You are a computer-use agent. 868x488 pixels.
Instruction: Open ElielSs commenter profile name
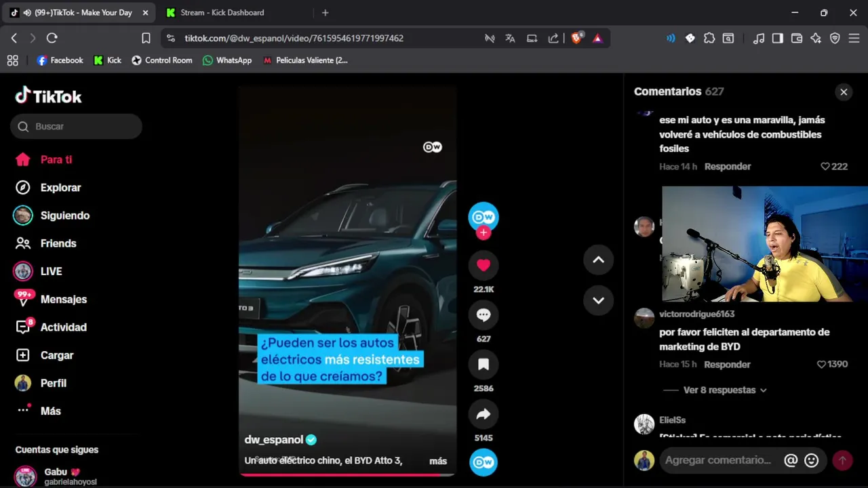pyautogui.click(x=672, y=420)
